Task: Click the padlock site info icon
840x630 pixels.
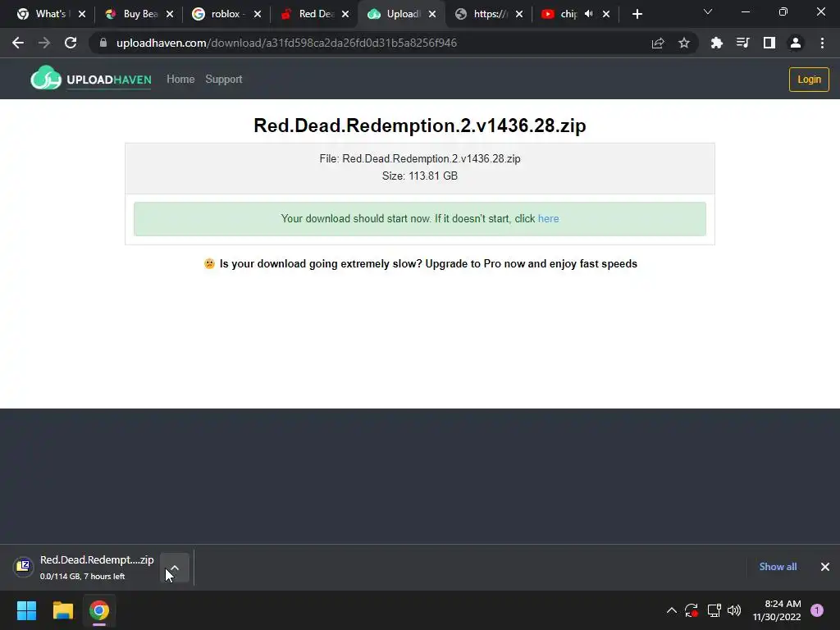Action: coord(103,43)
